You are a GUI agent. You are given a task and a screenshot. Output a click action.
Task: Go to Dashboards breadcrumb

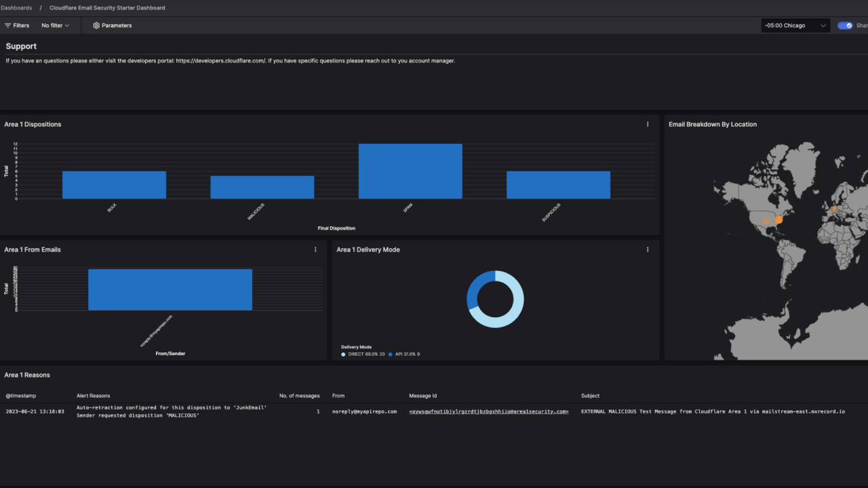(x=16, y=8)
